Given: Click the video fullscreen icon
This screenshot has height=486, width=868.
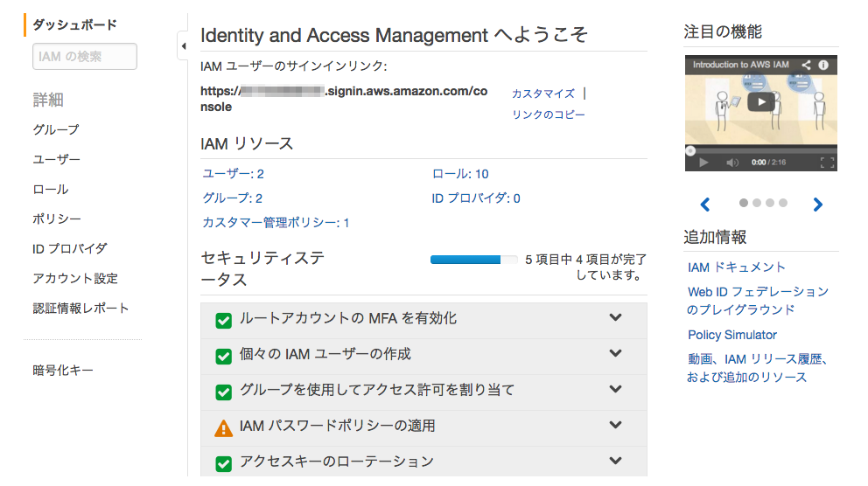Looking at the screenshot, I should (x=827, y=163).
